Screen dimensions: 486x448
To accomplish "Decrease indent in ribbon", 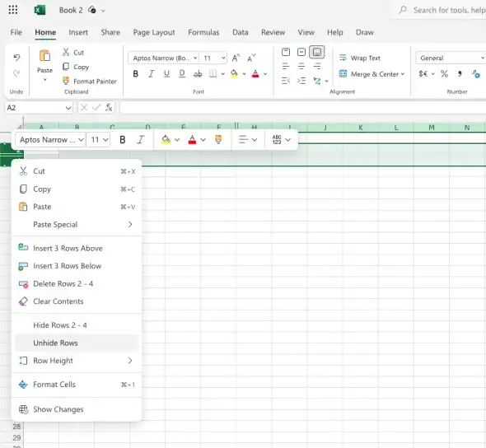I will [x=286, y=81].
